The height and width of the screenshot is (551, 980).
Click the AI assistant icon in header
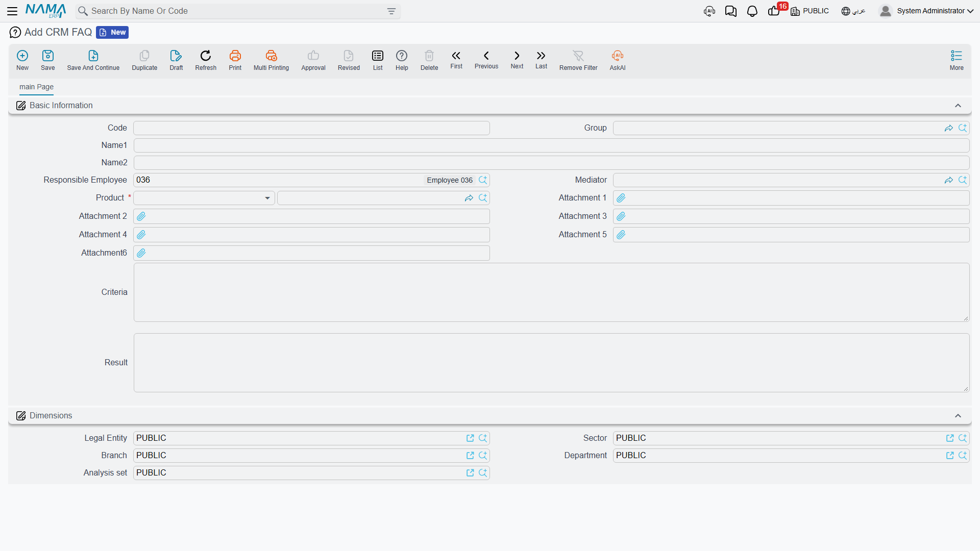(709, 11)
